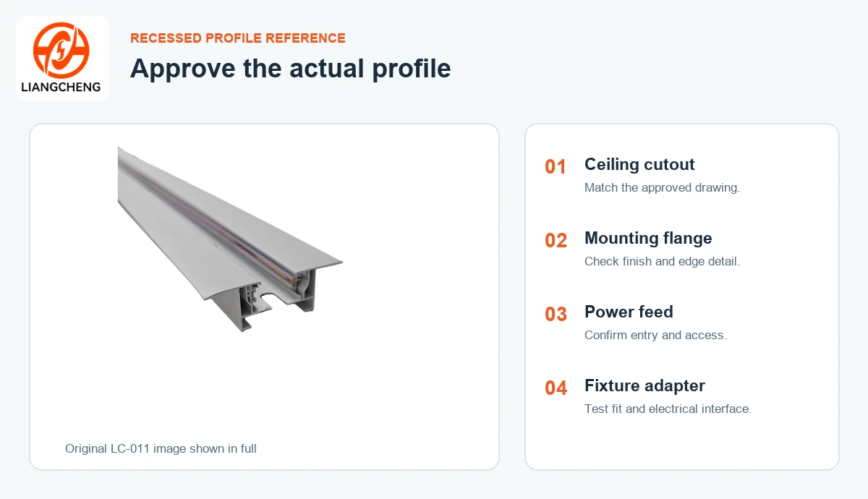Click Test fit and electrical interface text
Screen dimensions: 868x499
tap(668, 409)
